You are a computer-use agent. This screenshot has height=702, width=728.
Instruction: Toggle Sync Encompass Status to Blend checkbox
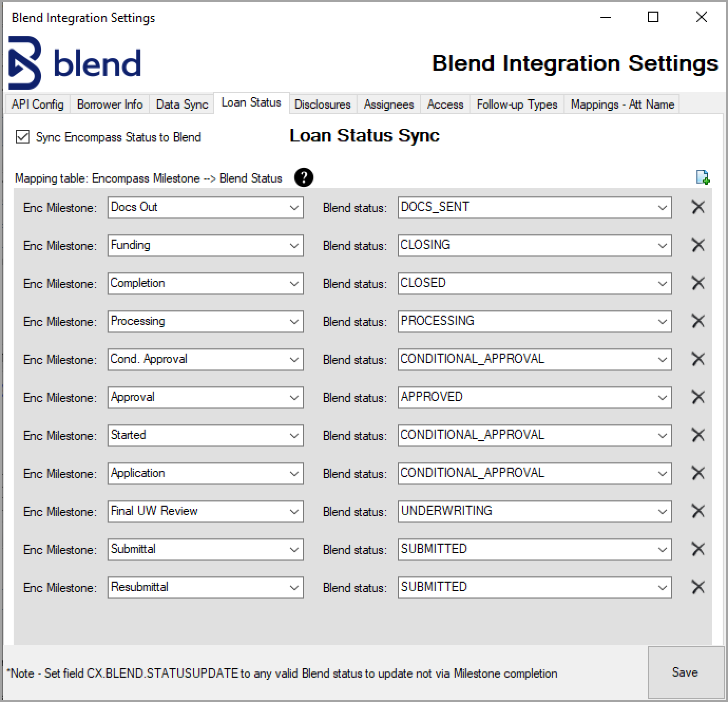tap(22, 137)
